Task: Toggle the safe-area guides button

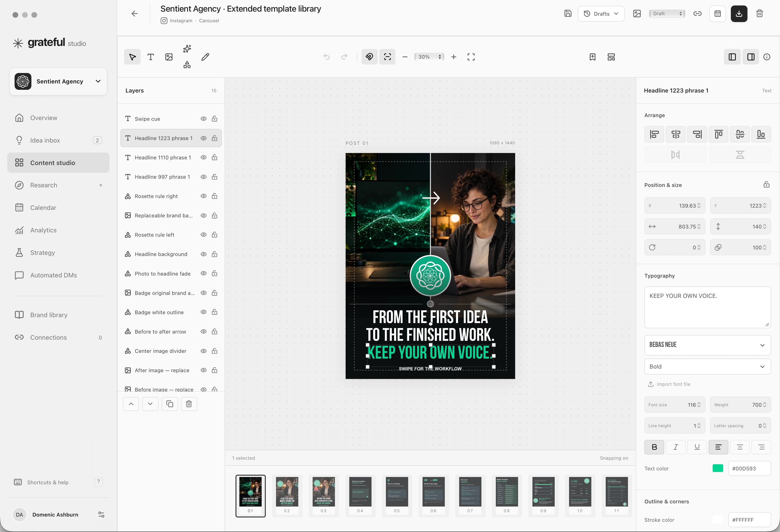Action: [387, 57]
